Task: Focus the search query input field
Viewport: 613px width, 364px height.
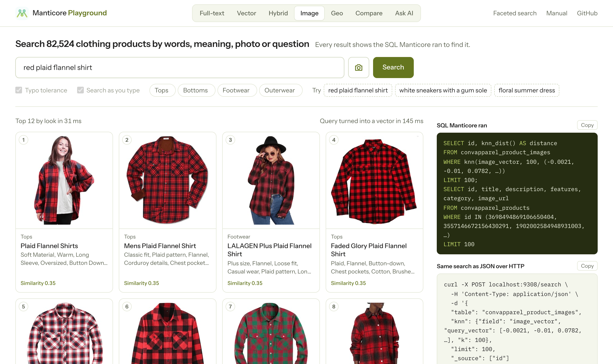Action: pos(180,68)
